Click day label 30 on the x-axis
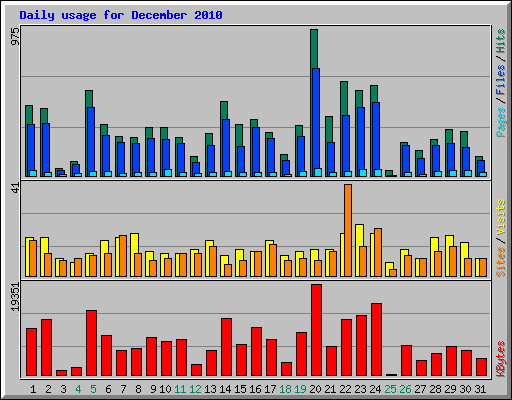 pyautogui.click(x=465, y=389)
